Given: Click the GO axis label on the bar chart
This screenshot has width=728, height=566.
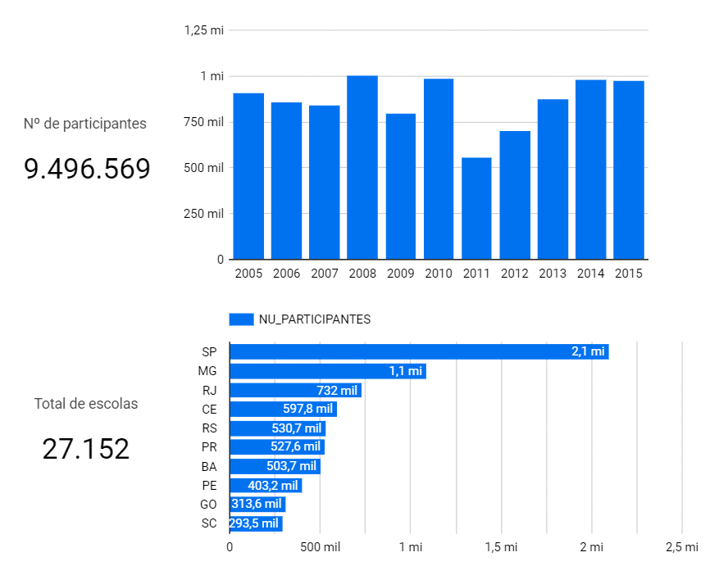Looking at the screenshot, I should tap(209, 504).
